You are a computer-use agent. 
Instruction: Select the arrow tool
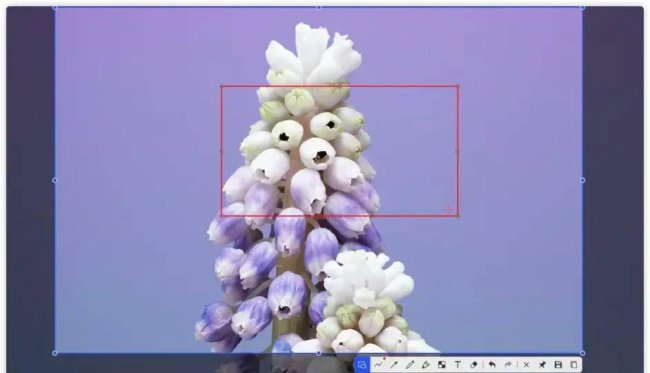tap(394, 365)
